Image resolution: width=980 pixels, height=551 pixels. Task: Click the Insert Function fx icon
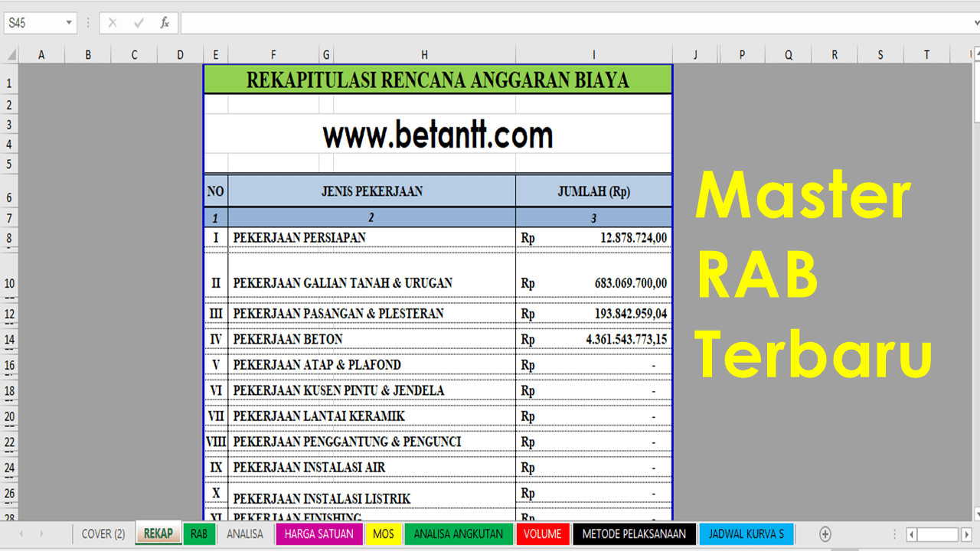(x=164, y=23)
